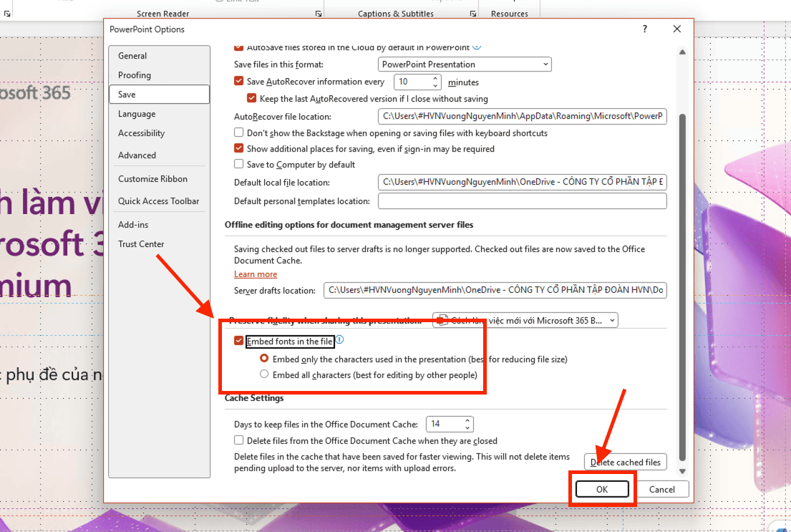
Task: Click the Days to keep cache value field
Action: (445, 424)
